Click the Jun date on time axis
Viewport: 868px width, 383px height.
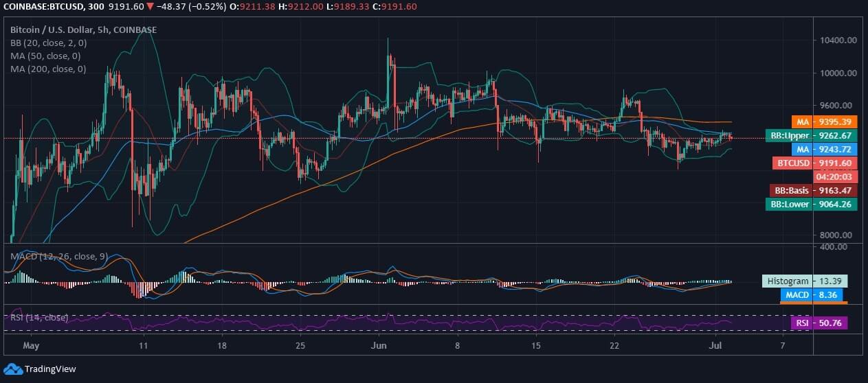(379, 345)
